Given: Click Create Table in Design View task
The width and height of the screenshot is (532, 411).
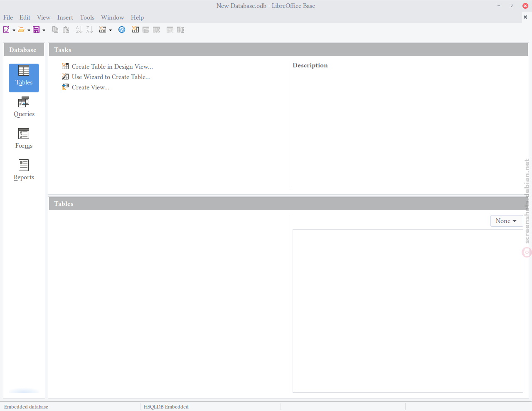Looking at the screenshot, I should [x=112, y=67].
